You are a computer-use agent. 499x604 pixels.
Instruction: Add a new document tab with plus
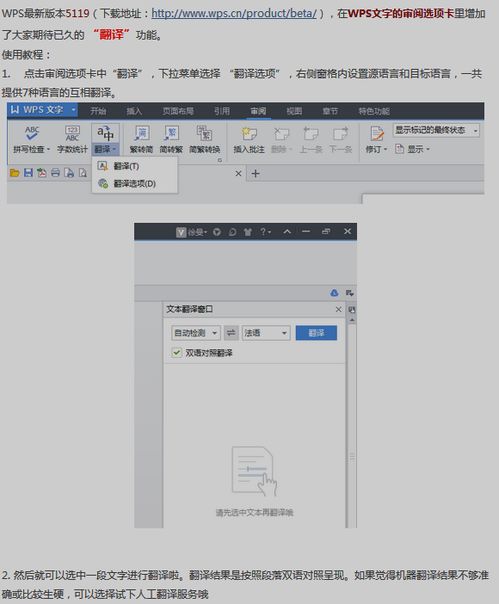pyautogui.click(x=255, y=174)
